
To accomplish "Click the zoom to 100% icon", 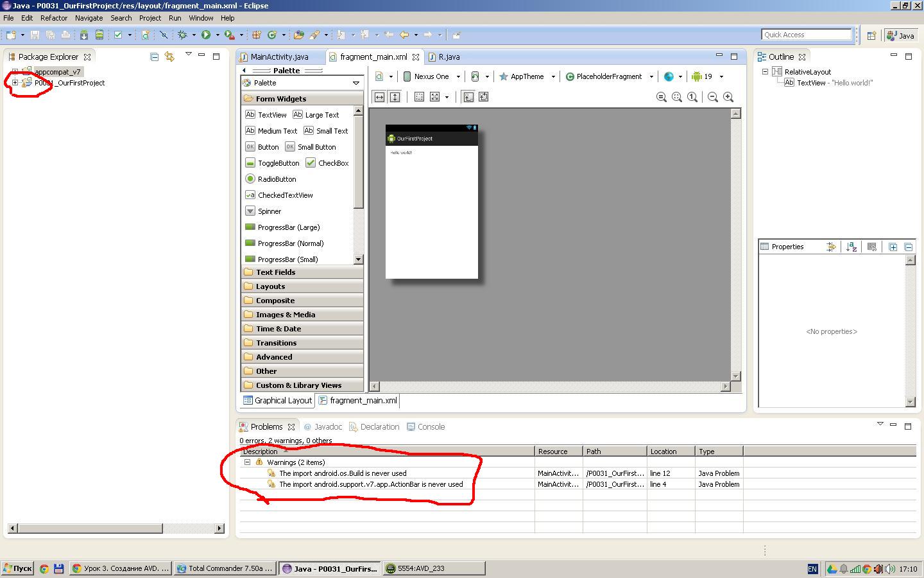I will coord(692,97).
